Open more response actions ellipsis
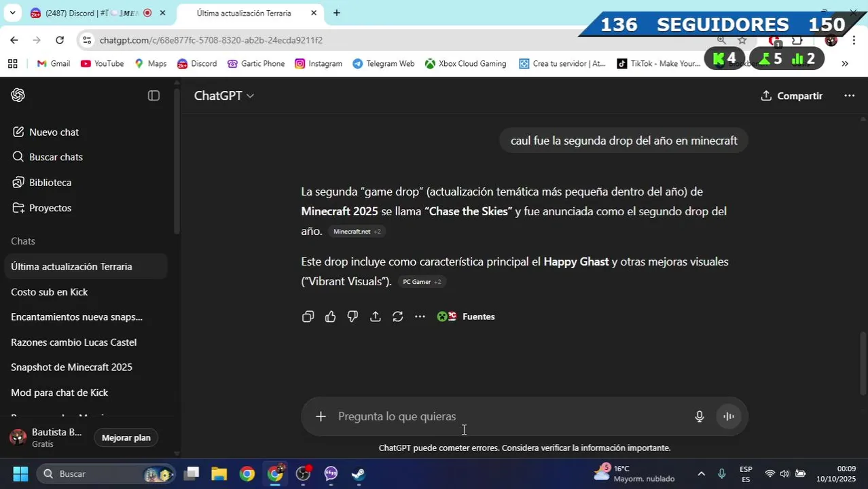The height and width of the screenshot is (489, 868). 420,316
